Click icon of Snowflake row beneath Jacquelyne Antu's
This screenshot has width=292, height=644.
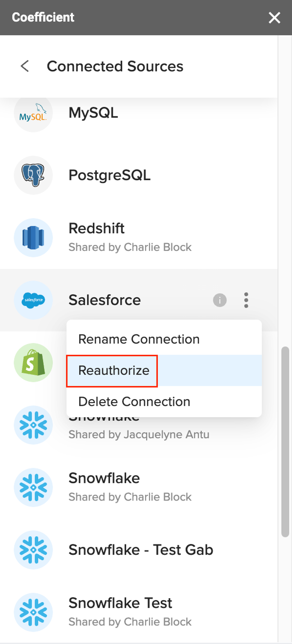[x=33, y=487]
